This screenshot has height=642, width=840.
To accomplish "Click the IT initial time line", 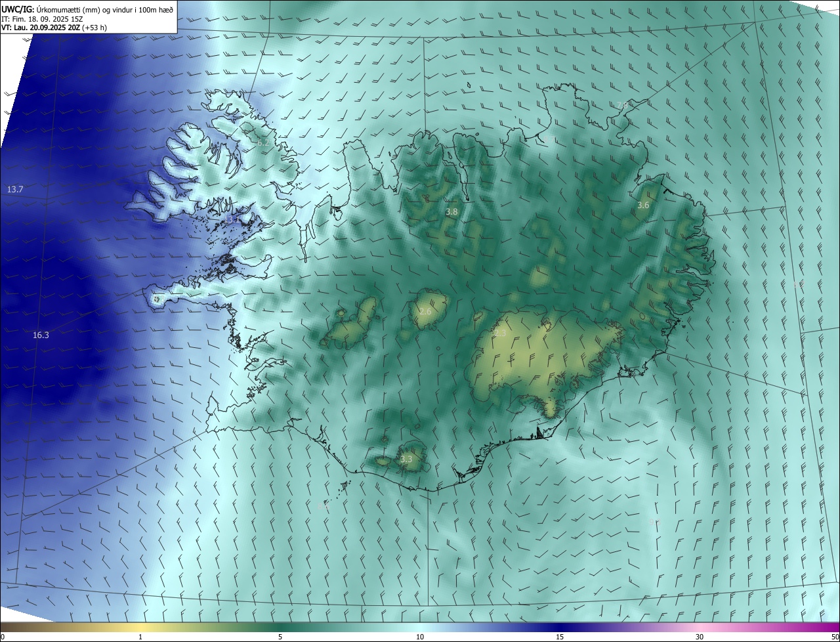I will (41, 19).
